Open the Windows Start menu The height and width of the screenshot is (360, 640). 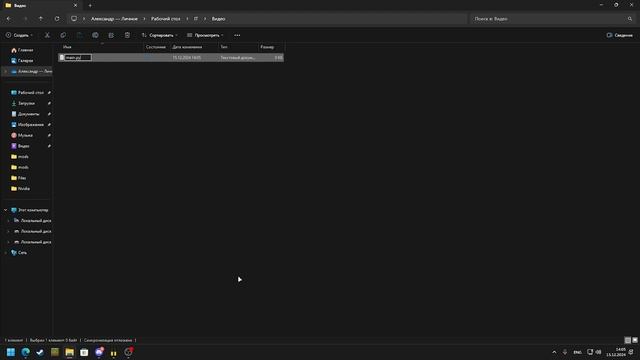tap(11, 352)
